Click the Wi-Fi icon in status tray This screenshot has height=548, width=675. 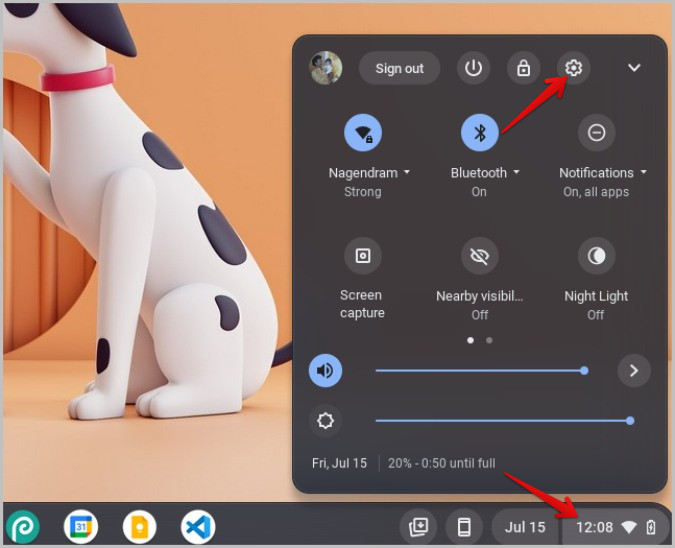[x=629, y=527]
